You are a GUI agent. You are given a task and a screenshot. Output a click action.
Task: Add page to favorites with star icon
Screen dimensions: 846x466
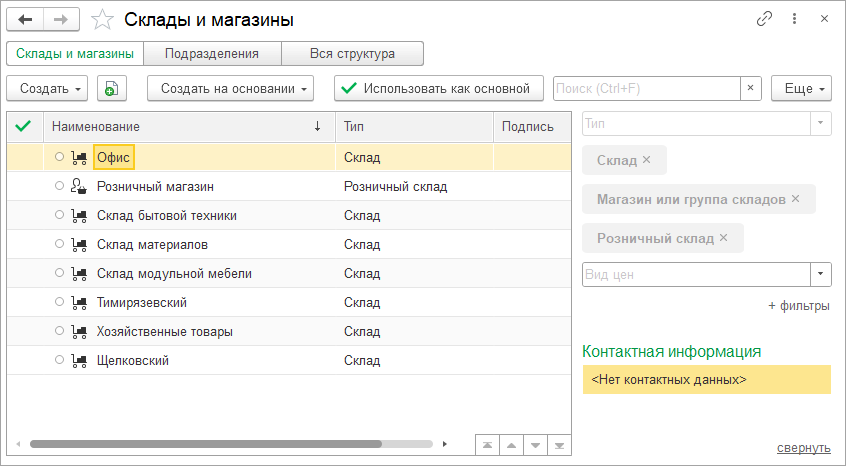[x=101, y=19]
